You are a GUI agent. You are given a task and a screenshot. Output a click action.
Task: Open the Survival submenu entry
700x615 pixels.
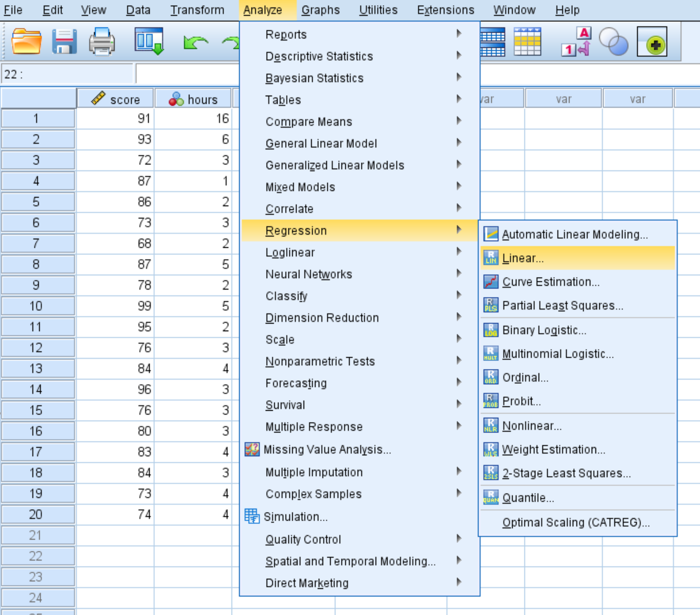(360, 405)
